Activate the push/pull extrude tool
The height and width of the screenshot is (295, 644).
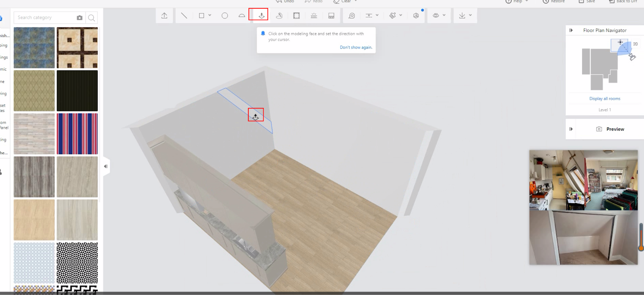tap(261, 15)
